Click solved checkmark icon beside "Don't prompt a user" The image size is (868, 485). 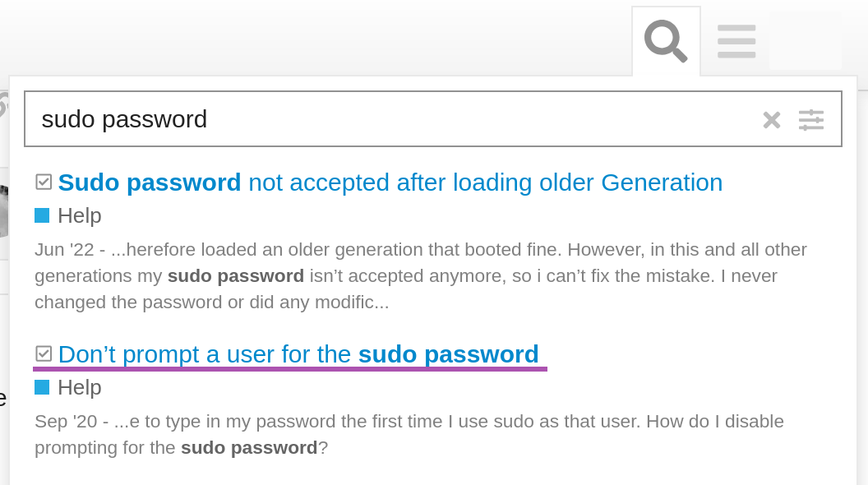[44, 353]
